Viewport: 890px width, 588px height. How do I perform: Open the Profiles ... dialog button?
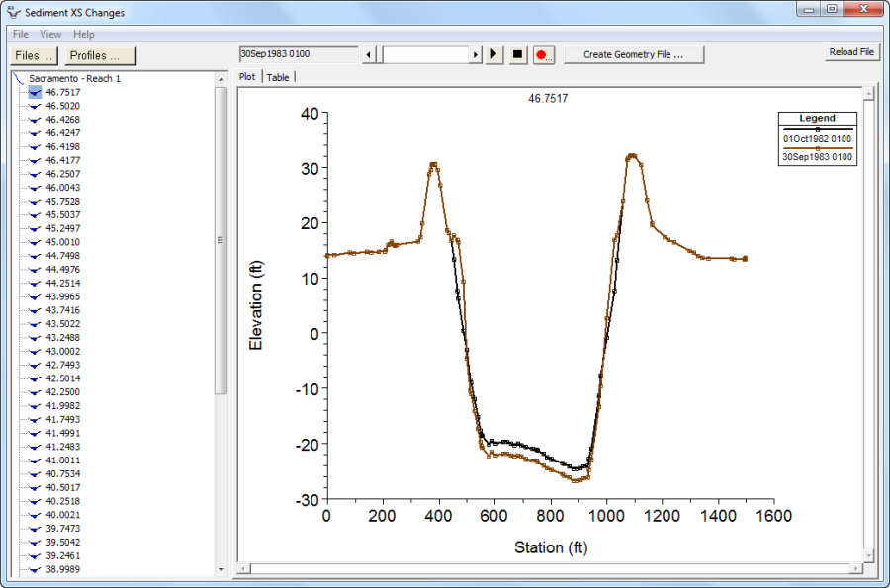tap(101, 55)
